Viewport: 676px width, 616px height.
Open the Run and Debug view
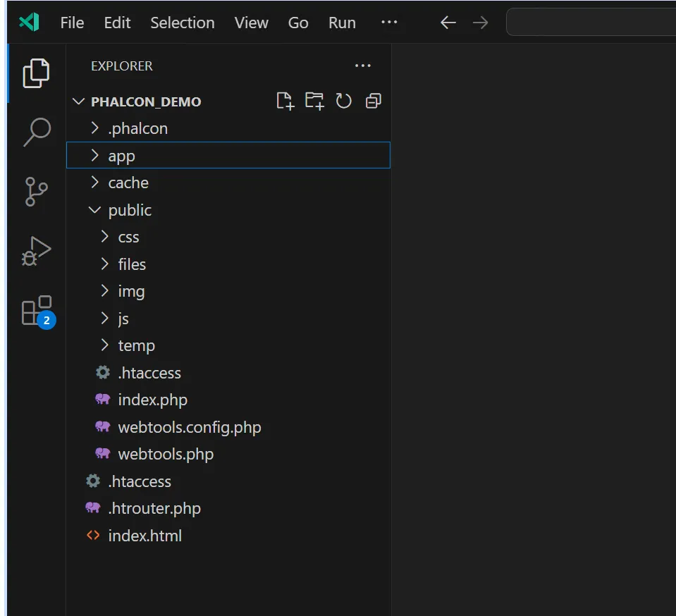tap(36, 251)
